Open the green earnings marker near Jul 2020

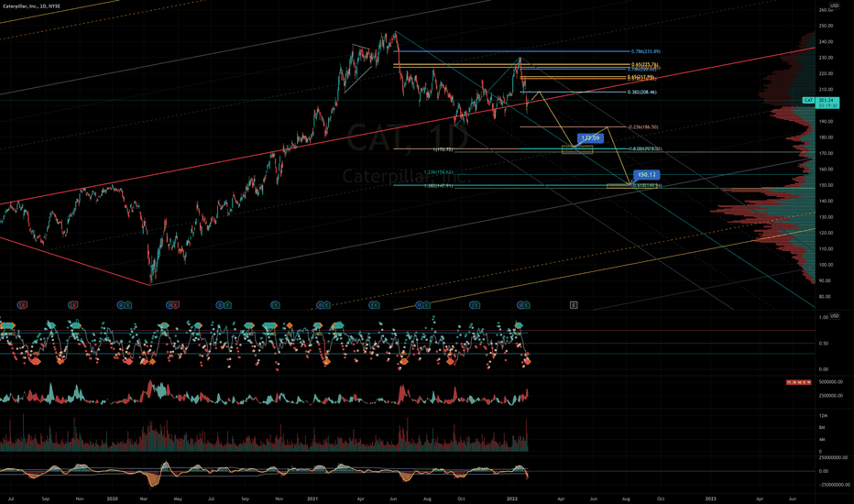pos(228,305)
